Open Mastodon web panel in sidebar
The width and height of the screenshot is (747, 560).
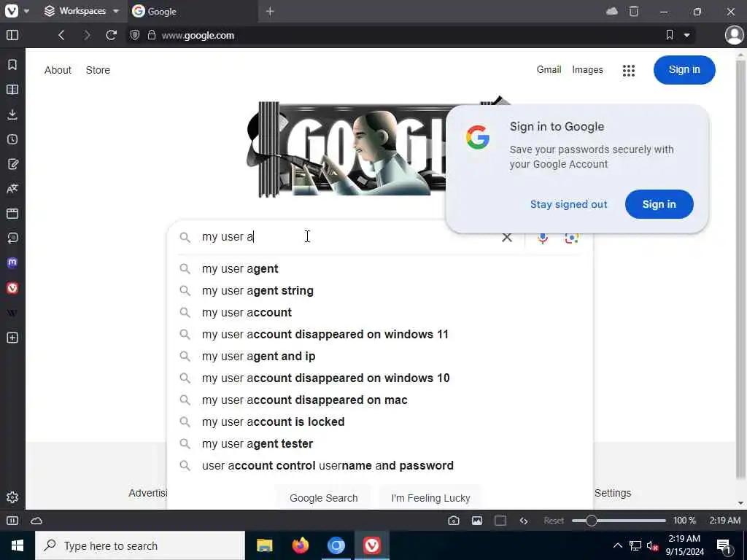point(12,262)
